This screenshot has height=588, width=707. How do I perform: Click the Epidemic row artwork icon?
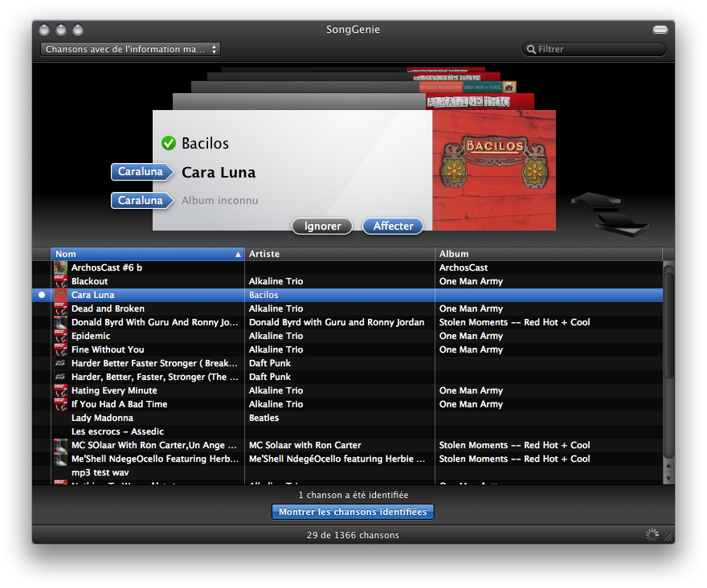60,336
